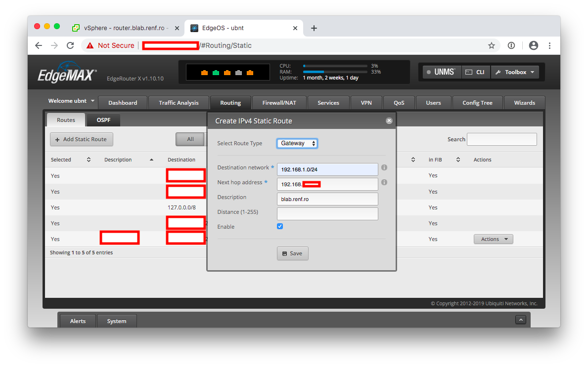Open the CLI window

[476, 72]
